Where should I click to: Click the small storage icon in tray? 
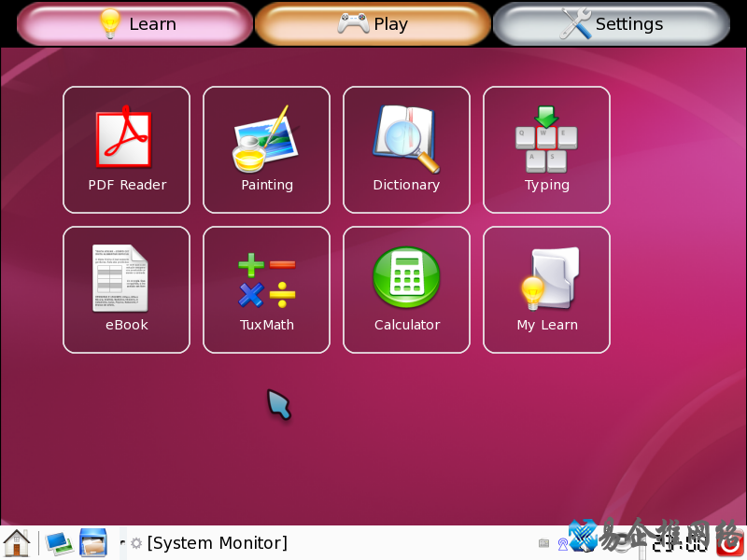pos(543,543)
